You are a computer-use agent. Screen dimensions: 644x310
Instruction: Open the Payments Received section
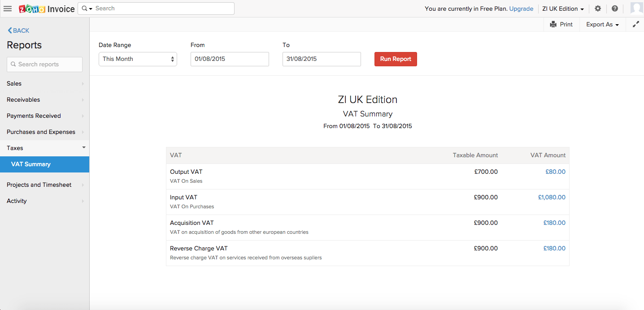click(x=44, y=116)
